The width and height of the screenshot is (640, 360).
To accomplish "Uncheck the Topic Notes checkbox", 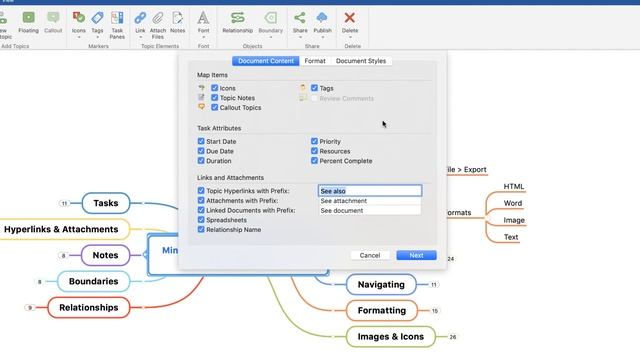I will pyautogui.click(x=215, y=98).
